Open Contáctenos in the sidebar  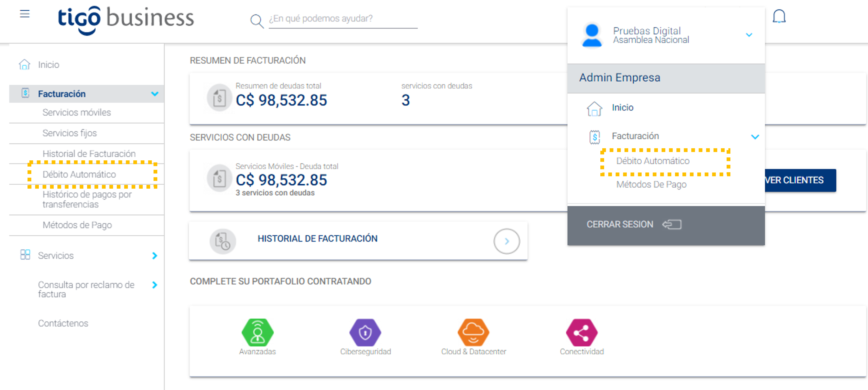(x=63, y=323)
